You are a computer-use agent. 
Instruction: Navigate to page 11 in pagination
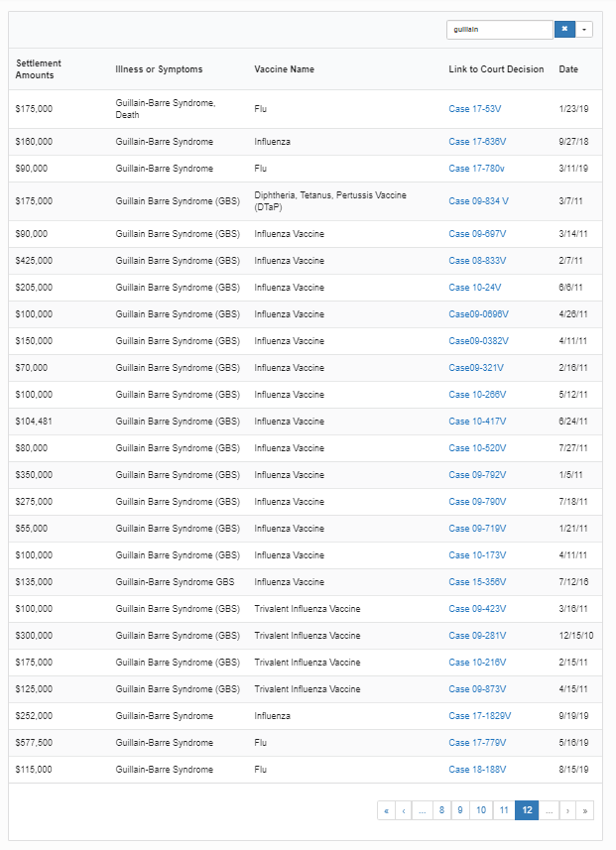tap(504, 810)
